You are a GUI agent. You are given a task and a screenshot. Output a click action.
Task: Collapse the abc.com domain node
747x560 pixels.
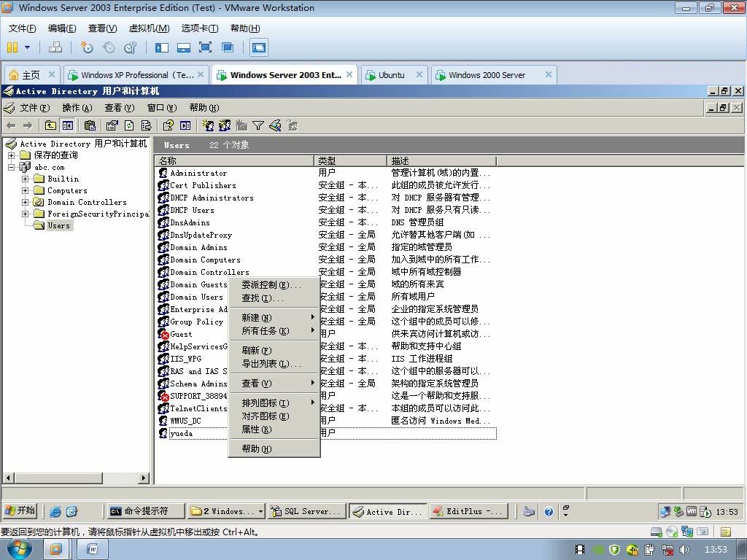tap(12, 167)
